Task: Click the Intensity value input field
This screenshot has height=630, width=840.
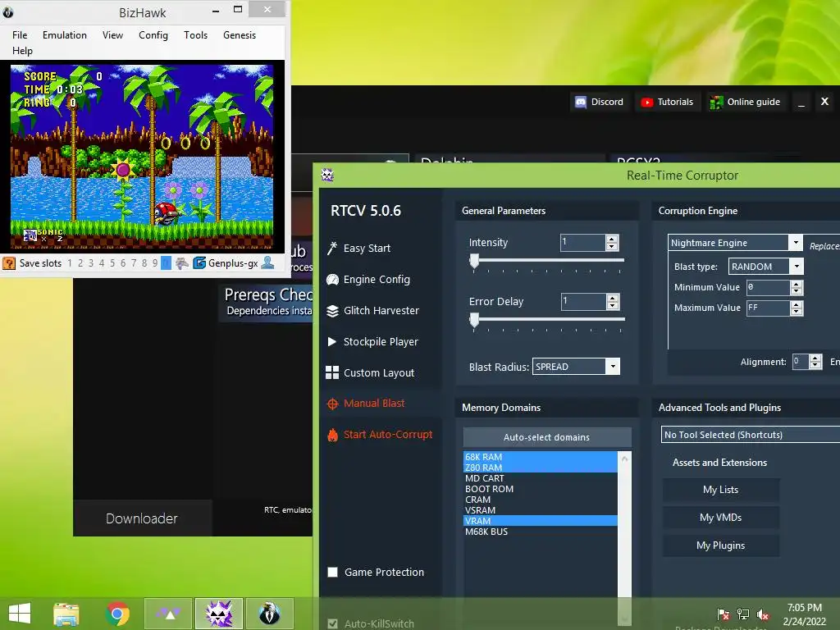Action: pyautogui.click(x=583, y=243)
